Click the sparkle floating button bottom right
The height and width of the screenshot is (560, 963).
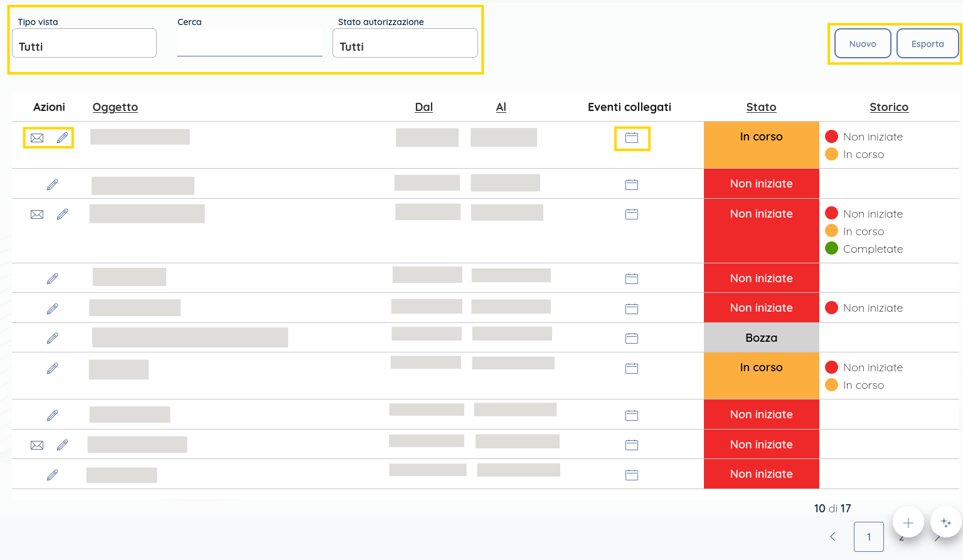click(945, 522)
